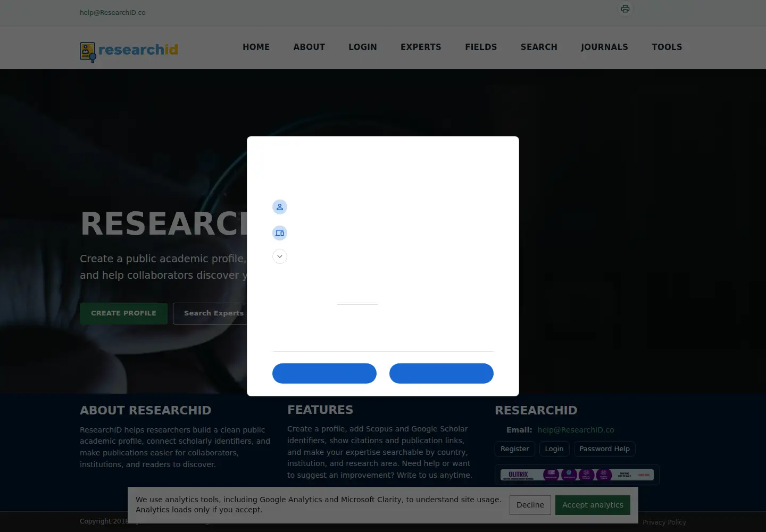Image resolution: width=766 pixels, height=532 pixels.
Task: Click the FEATURES footer heading
Action: click(x=320, y=410)
